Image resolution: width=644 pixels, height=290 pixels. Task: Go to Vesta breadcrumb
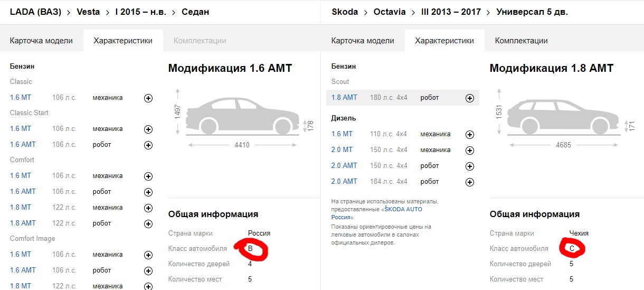tap(88, 12)
